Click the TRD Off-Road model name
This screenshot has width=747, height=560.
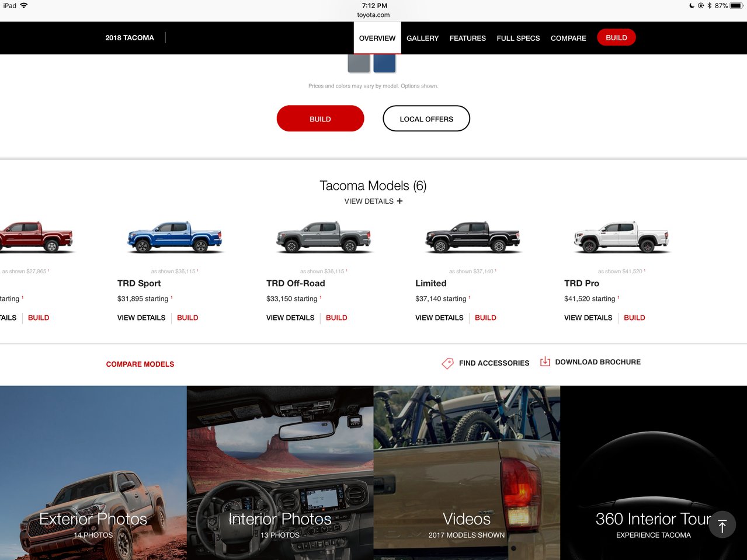pyautogui.click(x=296, y=283)
